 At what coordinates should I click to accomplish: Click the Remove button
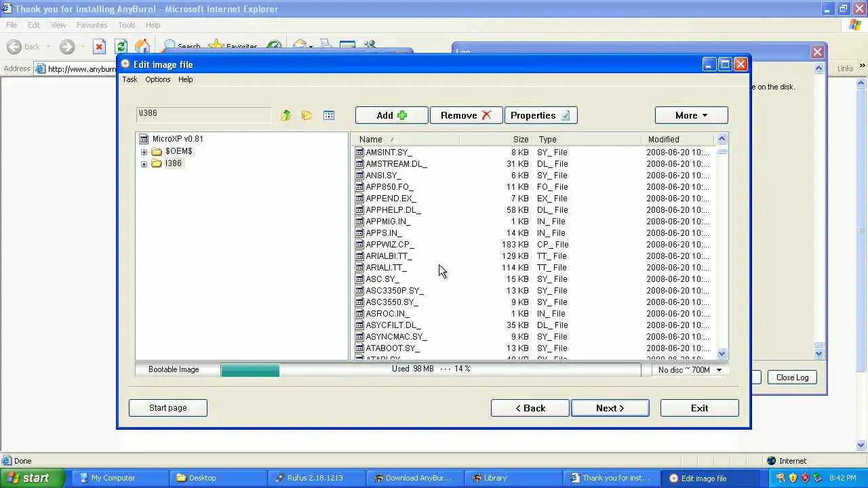[466, 115]
